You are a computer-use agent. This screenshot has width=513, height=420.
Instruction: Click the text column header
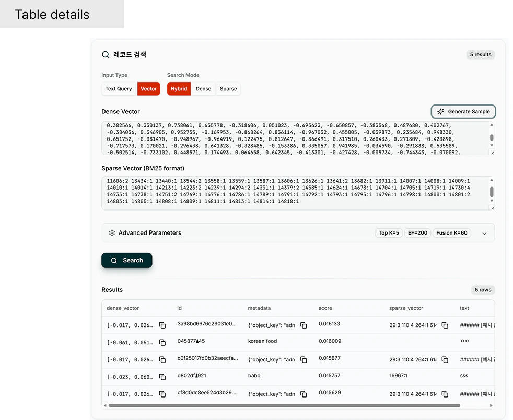point(464,308)
